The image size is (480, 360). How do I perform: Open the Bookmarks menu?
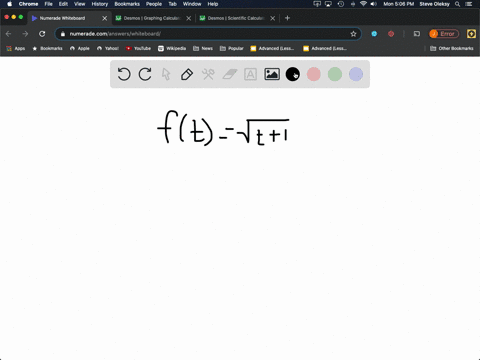click(x=127, y=4)
